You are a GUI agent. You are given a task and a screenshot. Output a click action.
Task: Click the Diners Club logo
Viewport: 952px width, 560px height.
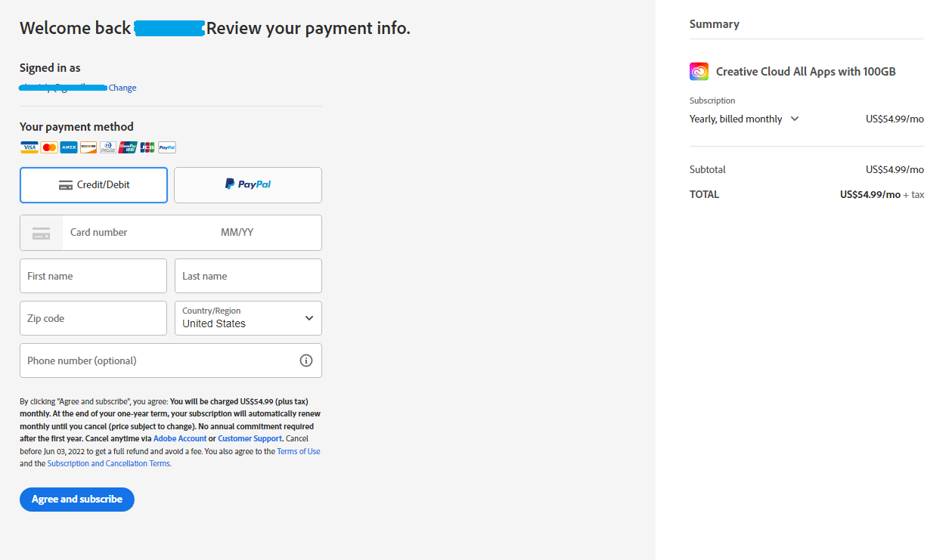coord(108,147)
